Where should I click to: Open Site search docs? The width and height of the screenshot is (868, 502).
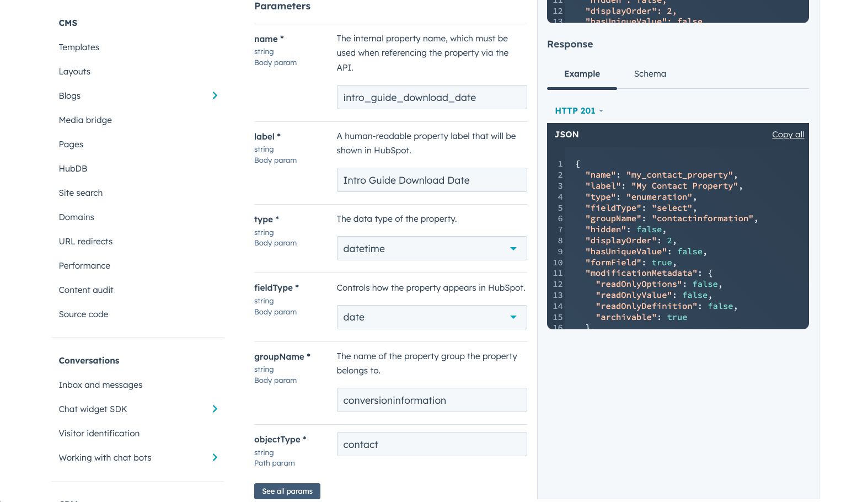point(81,193)
